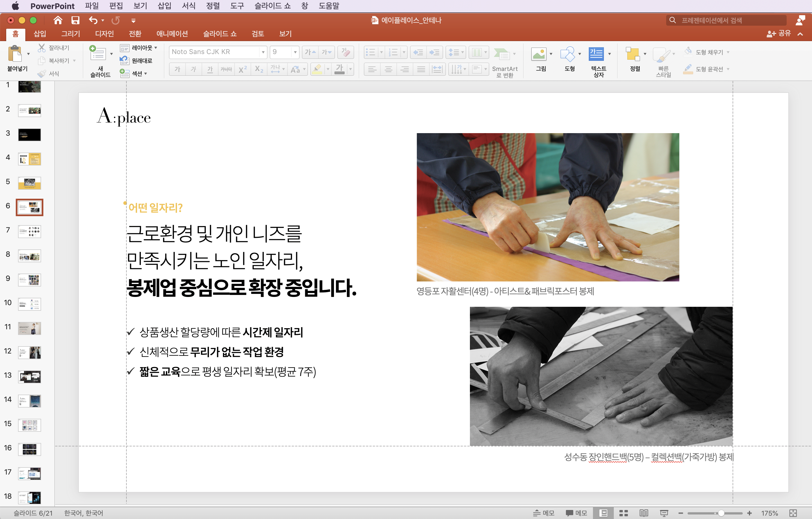812x519 pixels.
Task: Insert a picture with the 그림 icon
Action: [539, 54]
